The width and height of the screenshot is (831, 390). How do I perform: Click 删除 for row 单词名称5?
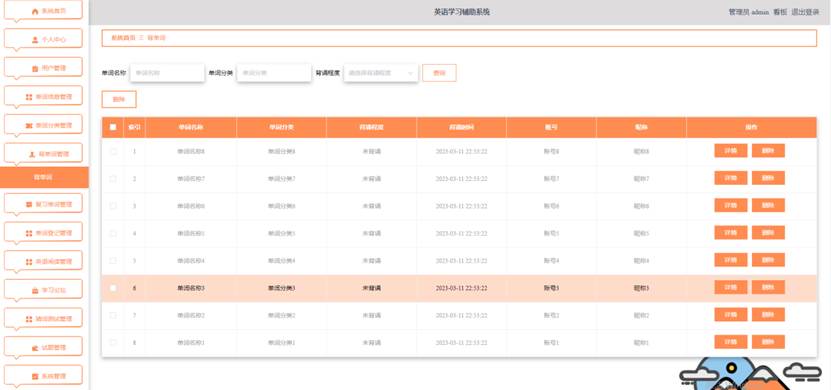(768, 233)
